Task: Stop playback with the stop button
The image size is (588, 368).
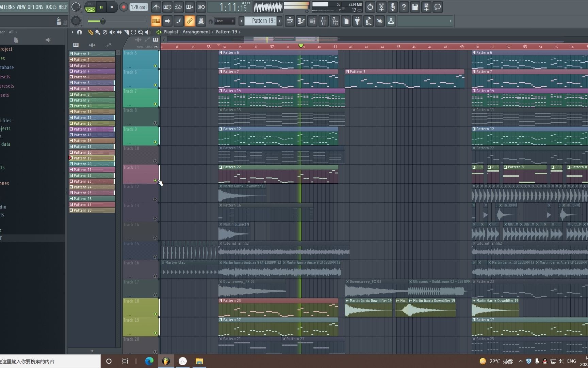Action: (112, 7)
